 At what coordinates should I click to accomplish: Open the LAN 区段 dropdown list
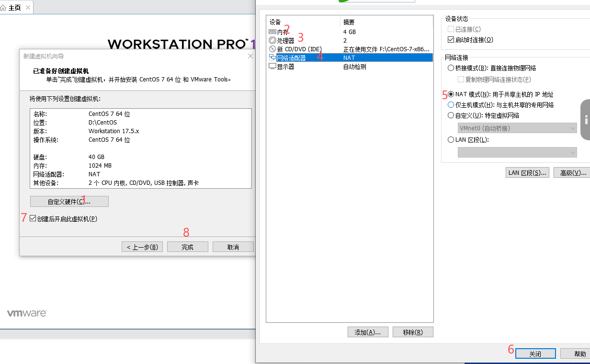[x=517, y=152]
